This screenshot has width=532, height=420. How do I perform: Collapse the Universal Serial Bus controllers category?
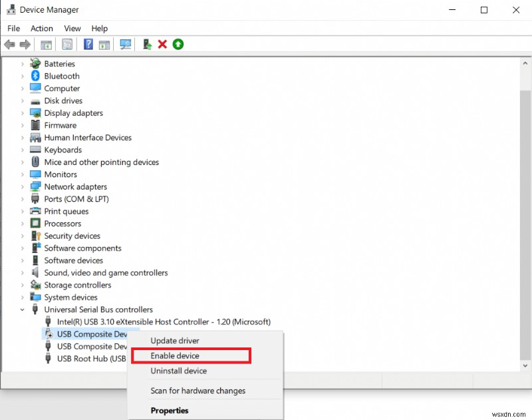tap(23, 310)
